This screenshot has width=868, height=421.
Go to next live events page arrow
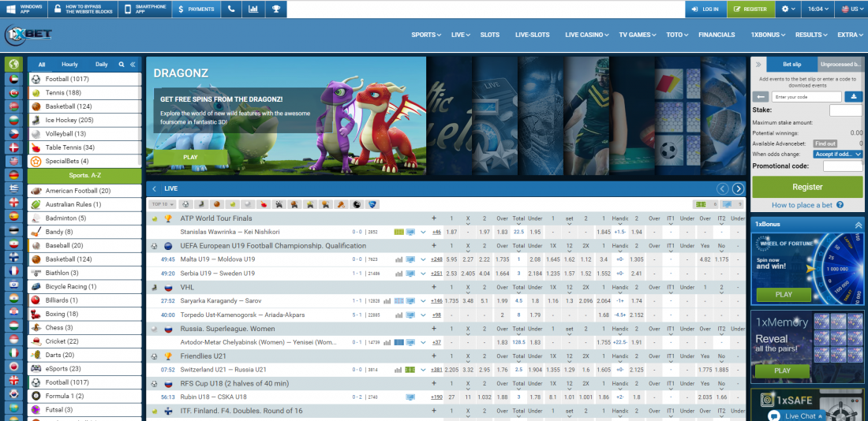738,188
